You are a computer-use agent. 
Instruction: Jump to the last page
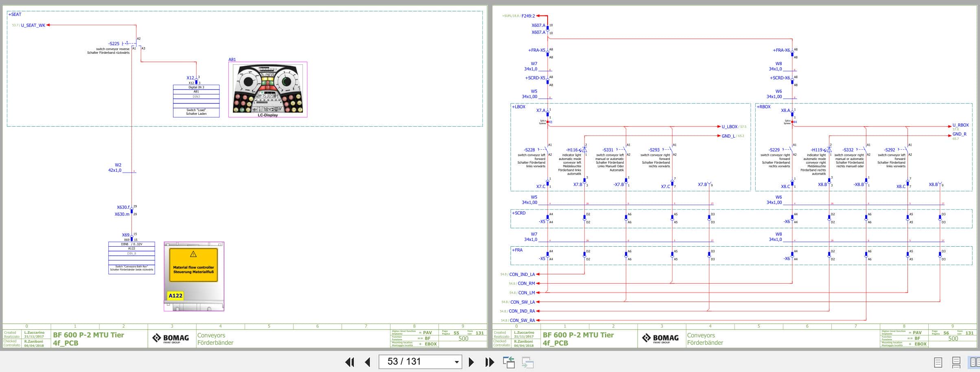click(489, 362)
